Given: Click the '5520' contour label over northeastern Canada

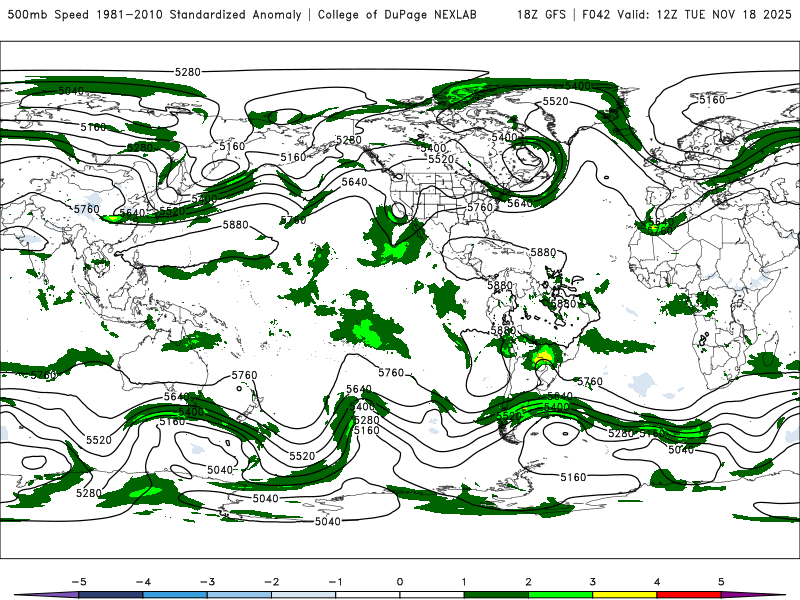Looking at the screenshot, I should coord(555,101).
